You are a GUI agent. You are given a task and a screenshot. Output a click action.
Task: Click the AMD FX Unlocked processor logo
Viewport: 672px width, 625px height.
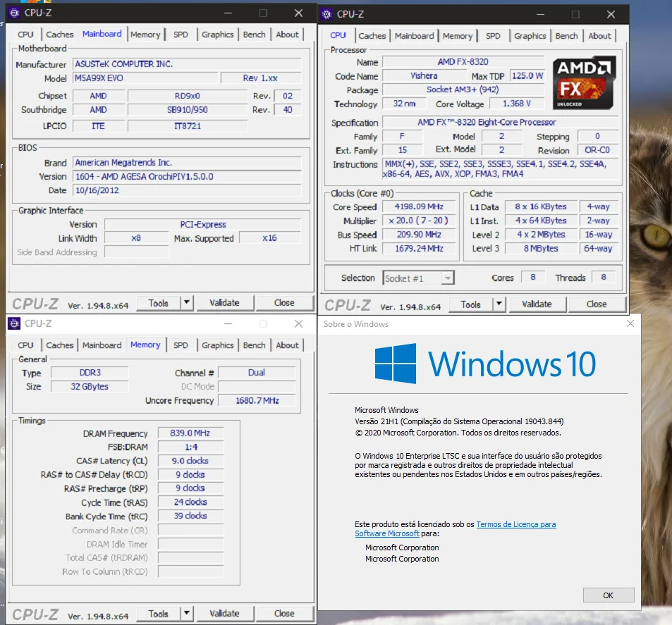click(x=584, y=82)
